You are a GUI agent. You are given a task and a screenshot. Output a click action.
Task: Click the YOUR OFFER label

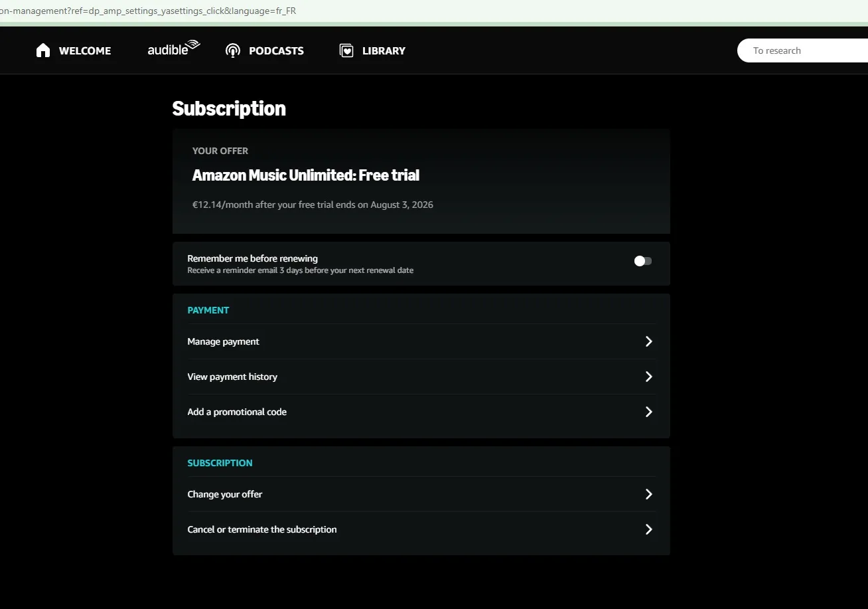pos(220,151)
